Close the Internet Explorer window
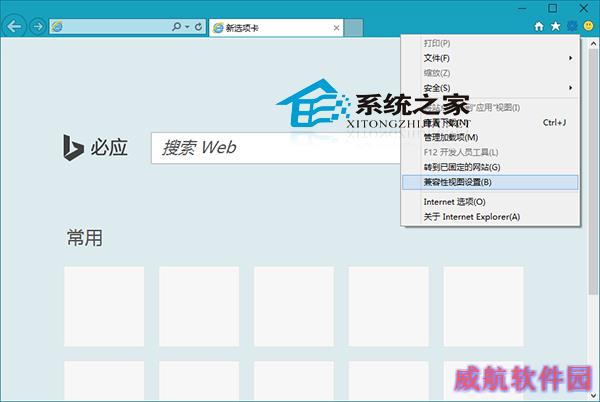This screenshot has height=402, width=600. (x=584, y=8)
